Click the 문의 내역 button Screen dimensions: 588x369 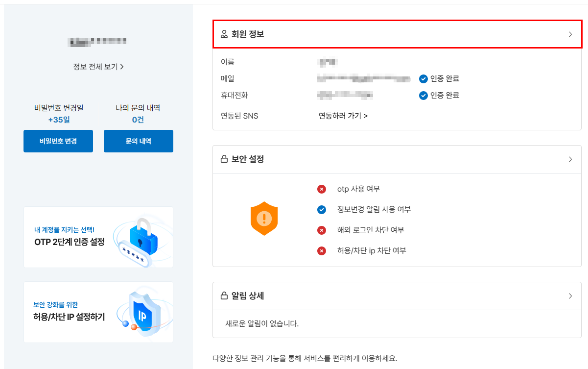tap(139, 141)
